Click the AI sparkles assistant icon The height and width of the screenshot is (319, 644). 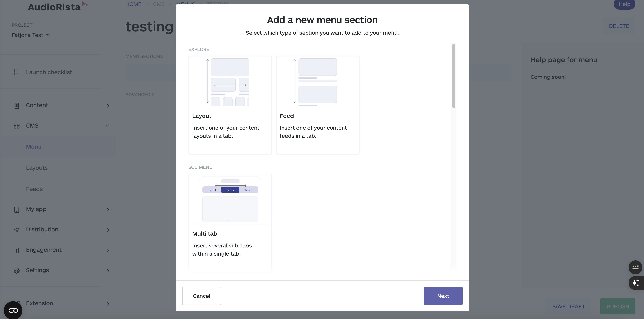635,283
